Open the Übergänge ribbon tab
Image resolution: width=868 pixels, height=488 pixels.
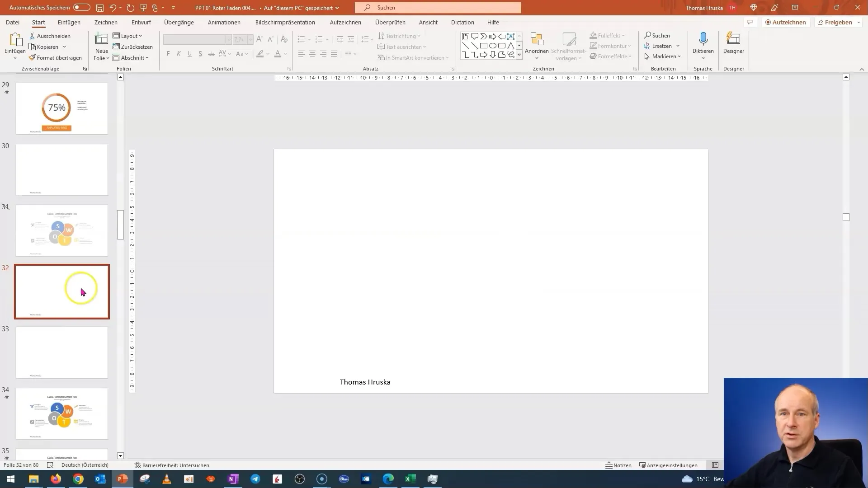pyautogui.click(x=179, y=22)
